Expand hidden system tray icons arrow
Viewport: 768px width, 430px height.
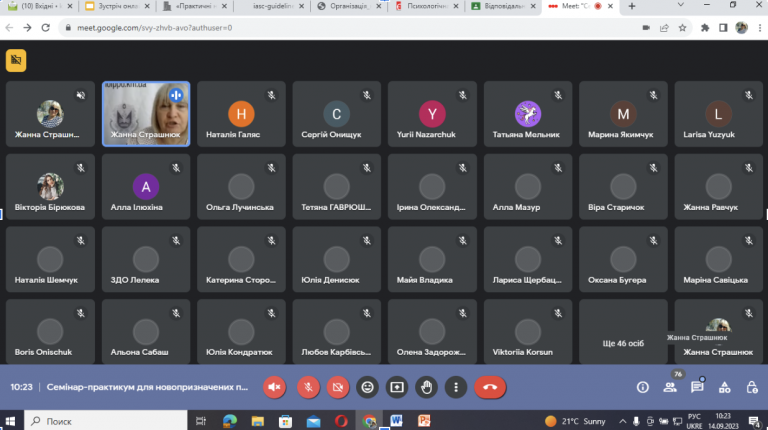623,421
